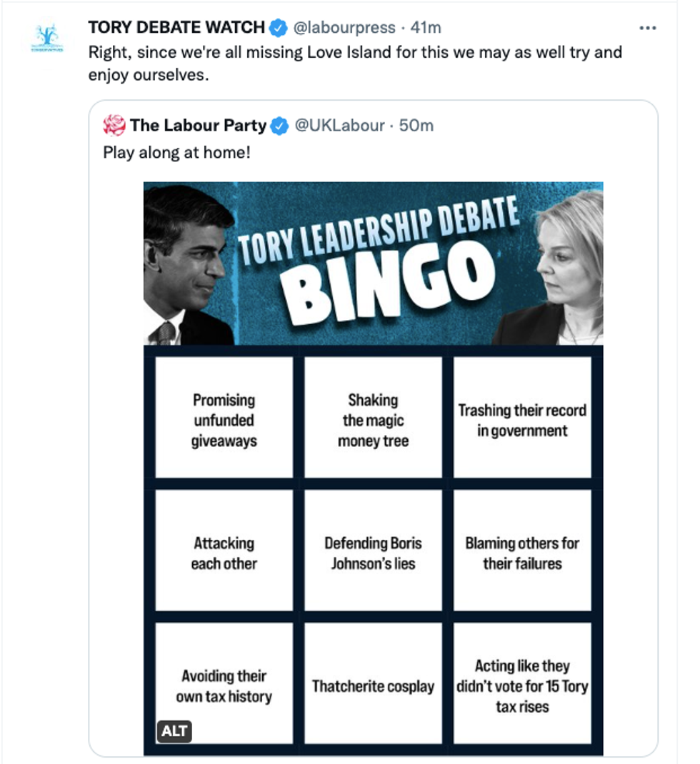Open the TORY DEBATE WATCH profile name
The height and width of the screenshot is (764, 700).
tap(176, 28)
